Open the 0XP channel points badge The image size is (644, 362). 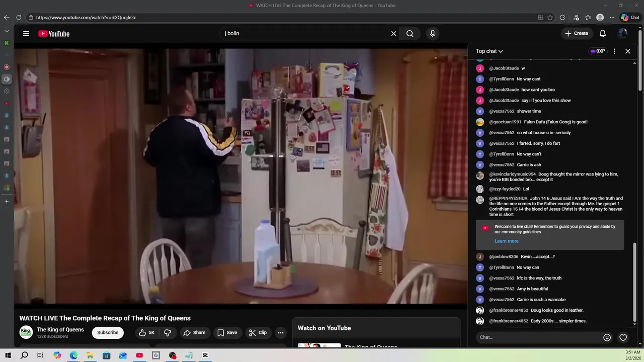click(598, 51)
